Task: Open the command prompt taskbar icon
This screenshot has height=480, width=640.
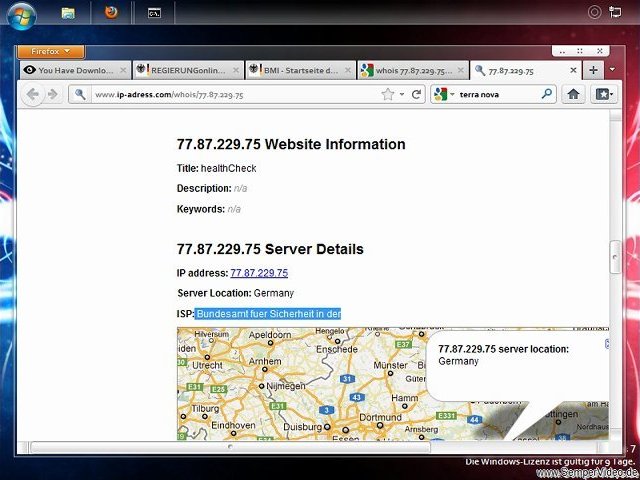Action: (154, 14)
